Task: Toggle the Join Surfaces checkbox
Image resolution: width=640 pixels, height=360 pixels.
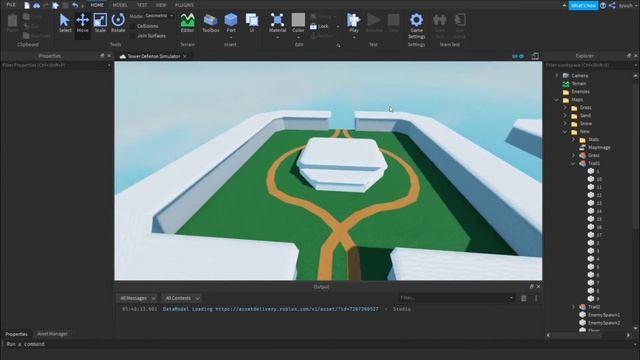Action: pyautogui.click(x=133, y=36)
